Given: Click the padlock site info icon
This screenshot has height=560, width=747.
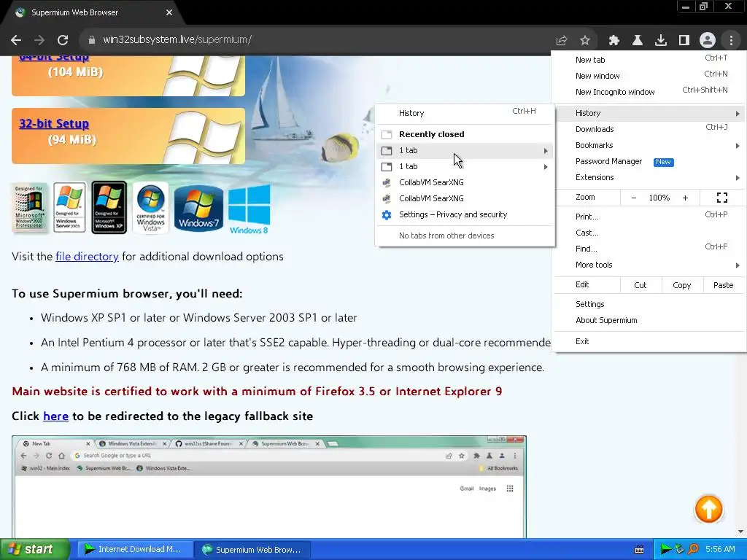Looking at the screenshot, I should tap(92, 40).
